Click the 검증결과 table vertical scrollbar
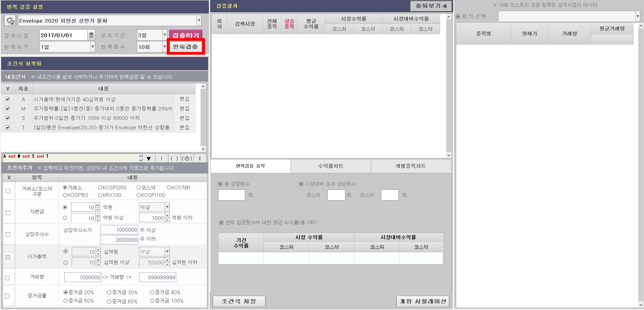The height and width of the screenshot is (310, 644). click(449, 86)
